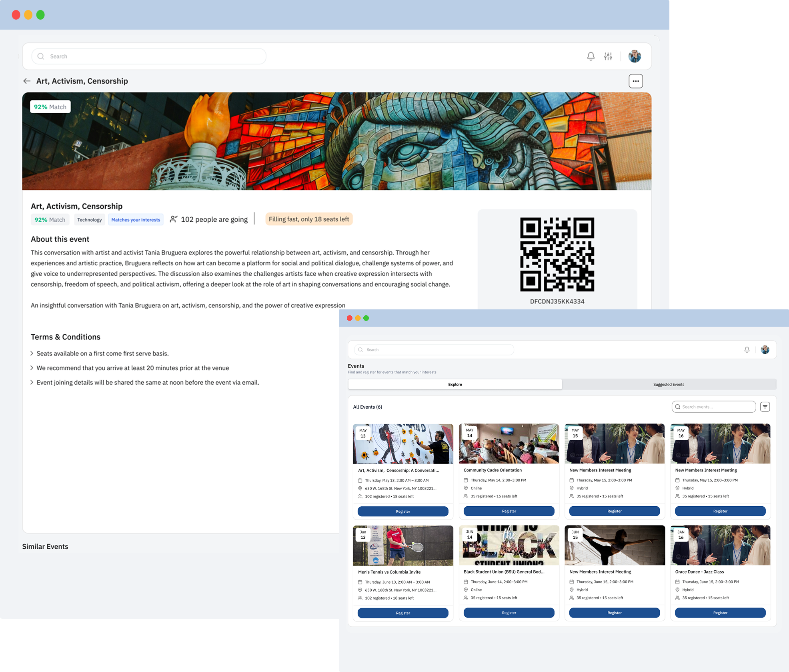Click the 'Black Student Union (BSU) General Bod...' title
The image size is (789, 672).
[x=504, y=572]
